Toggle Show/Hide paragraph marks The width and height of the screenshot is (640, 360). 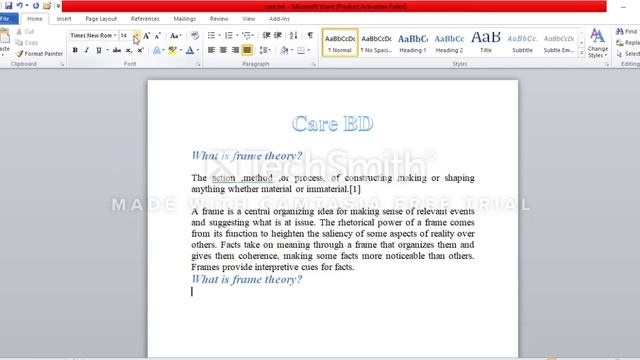310,36
